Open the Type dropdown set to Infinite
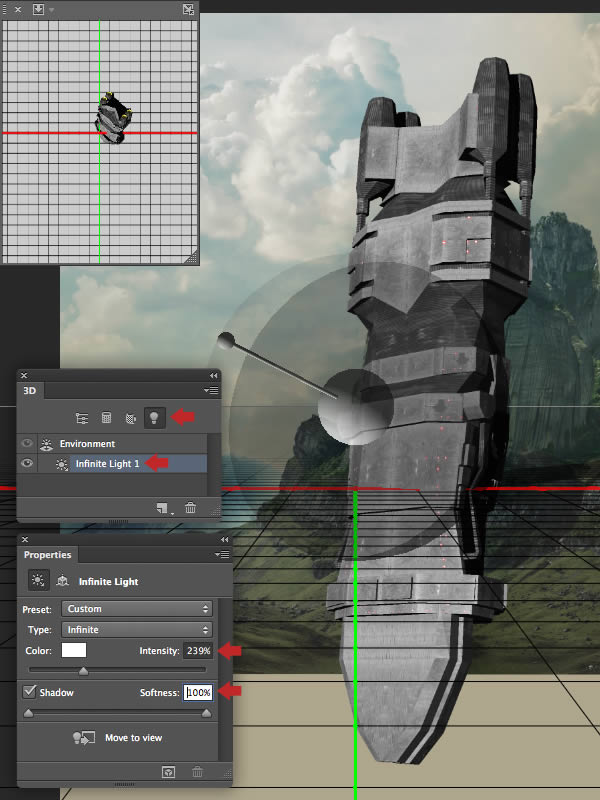The width and height of the screenshot is (600, 800). click(x=137, y=630)
